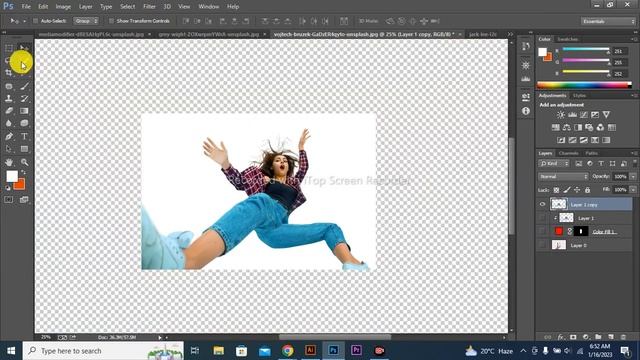Hide the Layer 1 copy layer
The image size is (640, 360).
click(x=542, y=204)
